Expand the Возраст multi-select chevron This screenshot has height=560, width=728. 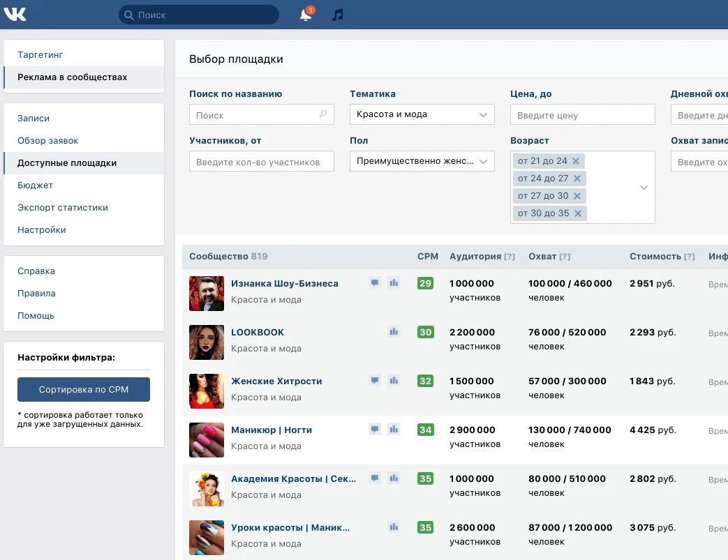click(x=644, y=188)
